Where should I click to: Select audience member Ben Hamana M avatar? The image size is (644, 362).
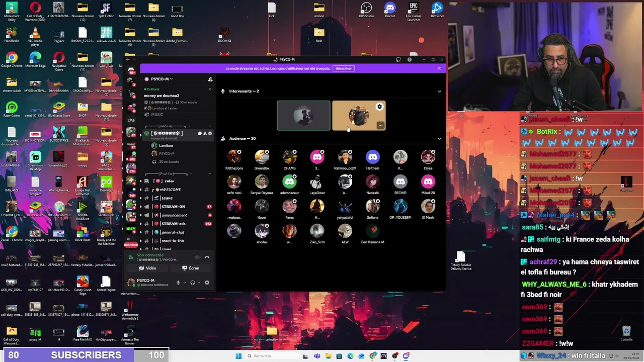pos(372,231)
